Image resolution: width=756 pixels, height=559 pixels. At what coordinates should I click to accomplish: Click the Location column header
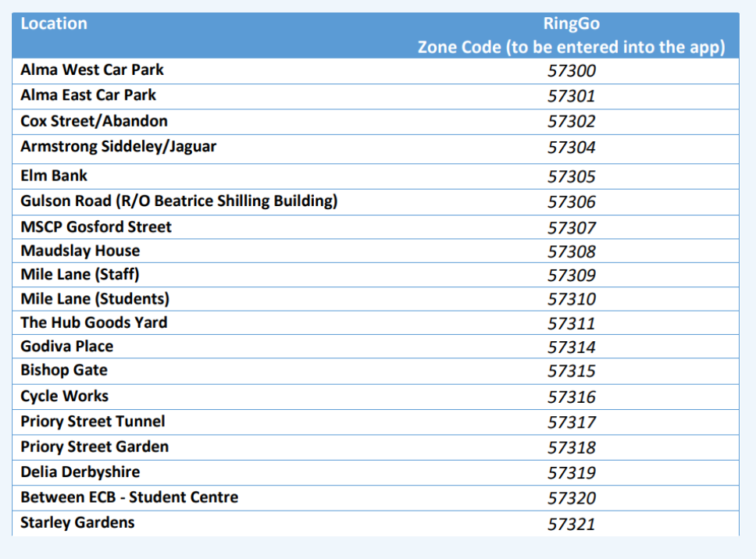pyautogui.click(x=54, y=23)
